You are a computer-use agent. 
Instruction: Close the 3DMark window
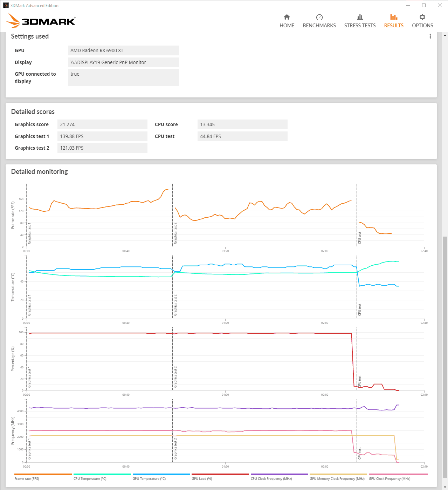click(x=440, y=5)
